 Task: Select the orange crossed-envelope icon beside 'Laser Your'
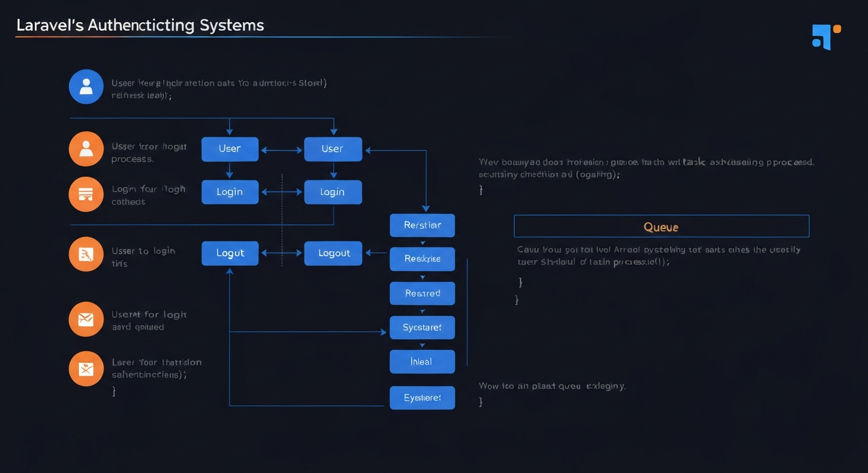86,369
